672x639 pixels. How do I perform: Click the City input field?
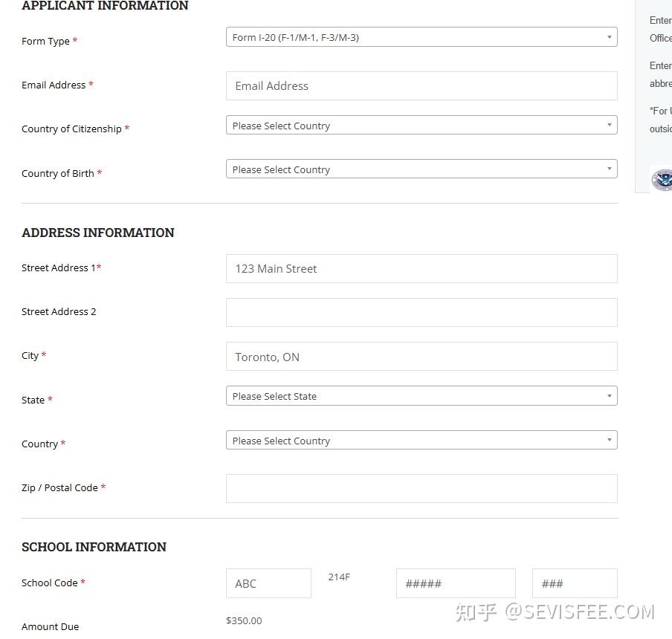(421, 357)
